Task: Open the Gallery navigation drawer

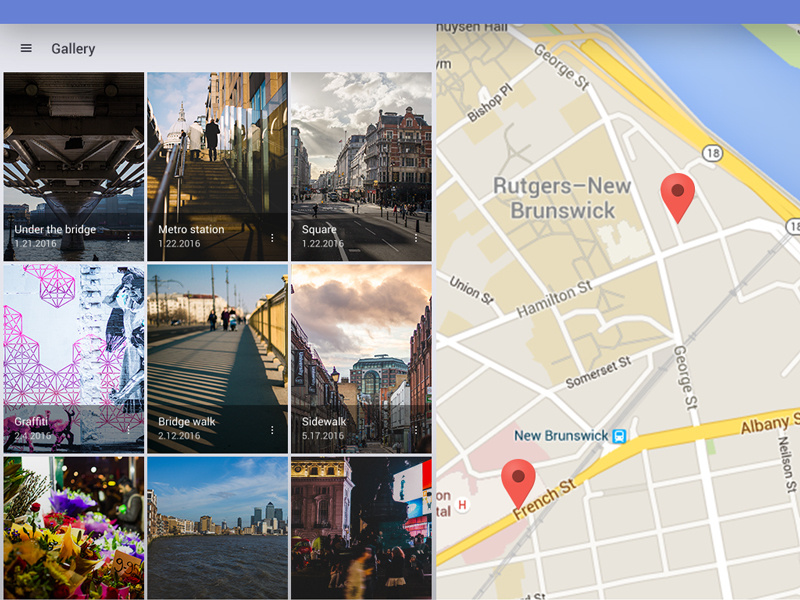Action: [x=26, y=48]
